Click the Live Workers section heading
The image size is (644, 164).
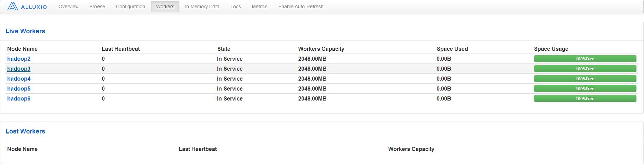[25, 31]
